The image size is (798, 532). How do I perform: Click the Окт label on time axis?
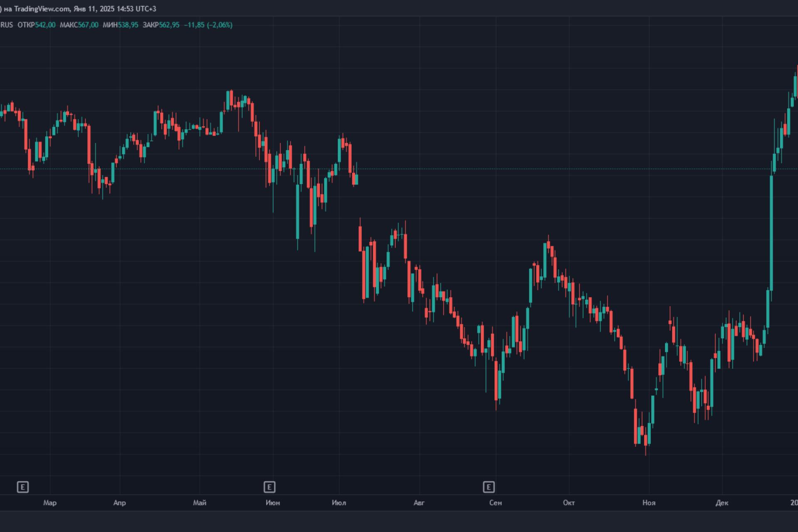point(569,503)
